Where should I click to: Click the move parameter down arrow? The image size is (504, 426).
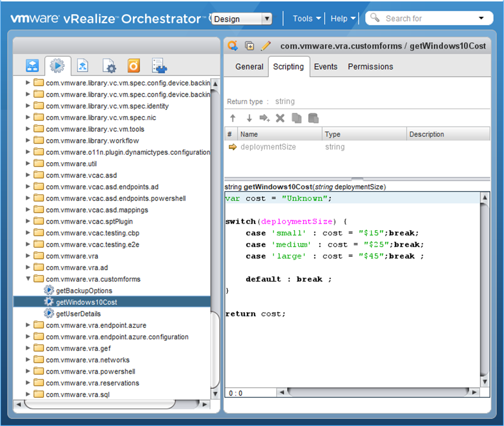249,118
